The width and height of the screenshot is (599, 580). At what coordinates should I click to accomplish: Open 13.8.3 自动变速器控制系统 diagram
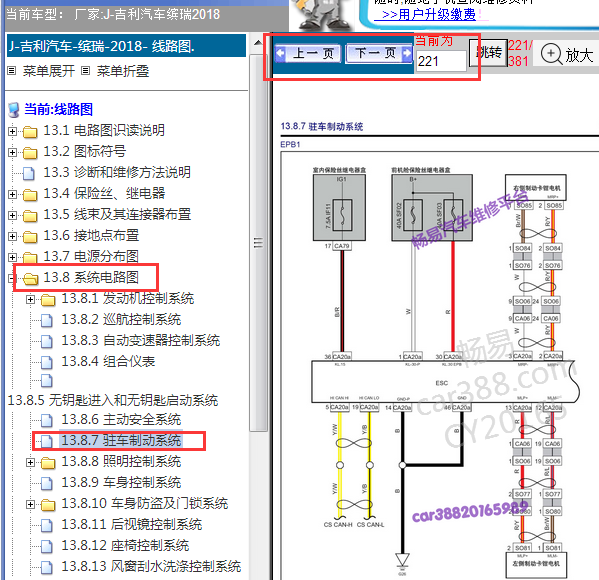141,340
